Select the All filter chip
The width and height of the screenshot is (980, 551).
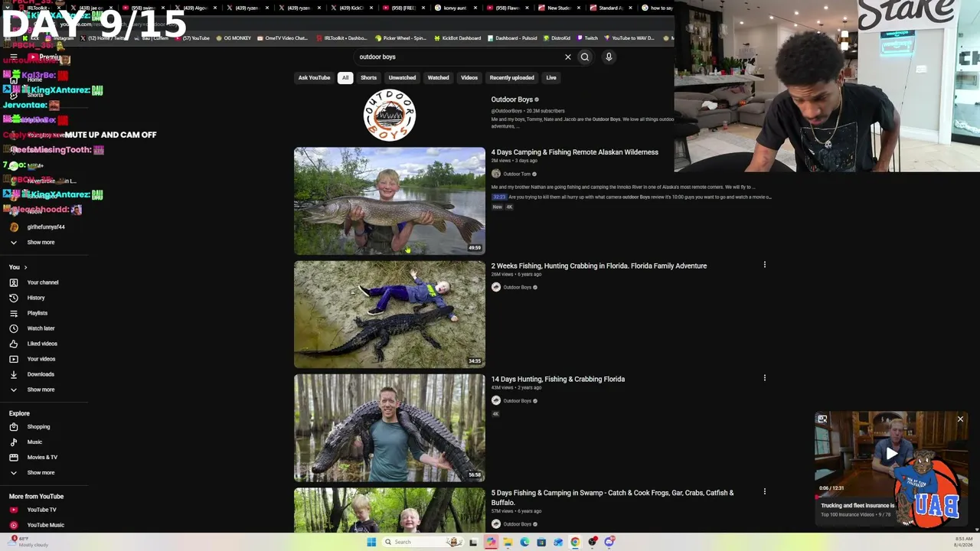pos(345,77)
